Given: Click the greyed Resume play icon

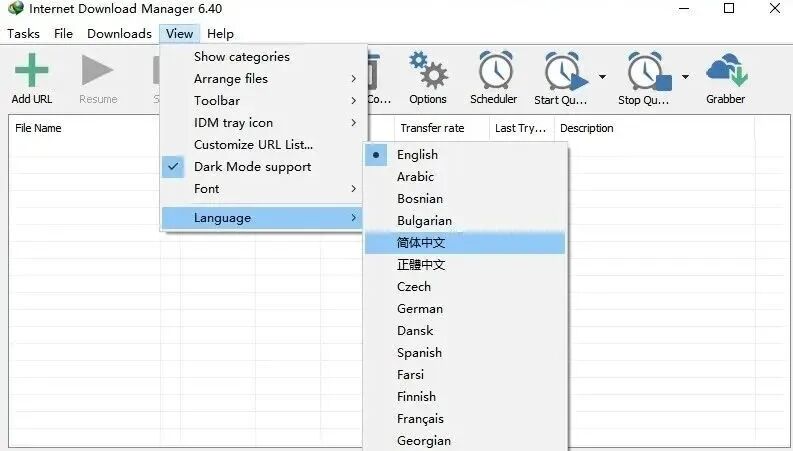Looking at the screenshot, I should (97, 70).
